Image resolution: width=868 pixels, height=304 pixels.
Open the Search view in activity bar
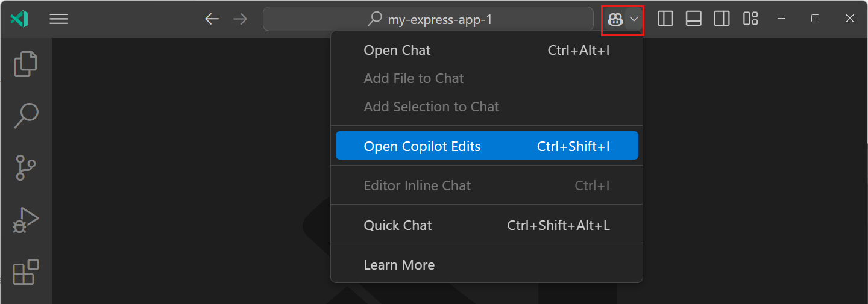(25, 116)
